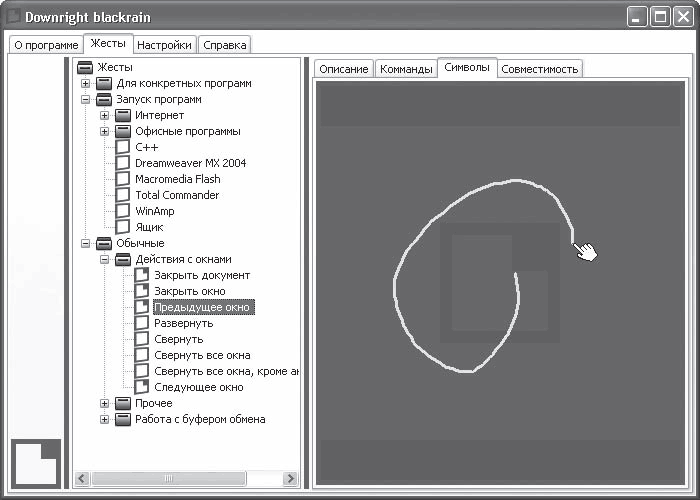Click the horizontal scrollbar thumb in tree
The height and width of the screenshot is (500, 700).
pos(168,479)
